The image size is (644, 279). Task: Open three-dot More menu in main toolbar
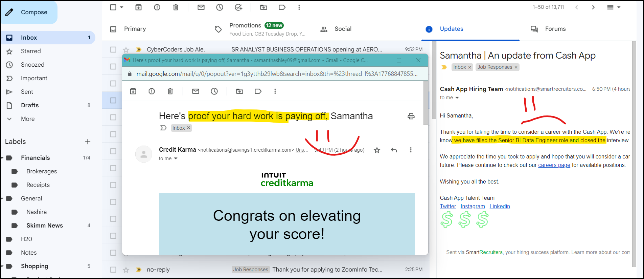(299, 7)
